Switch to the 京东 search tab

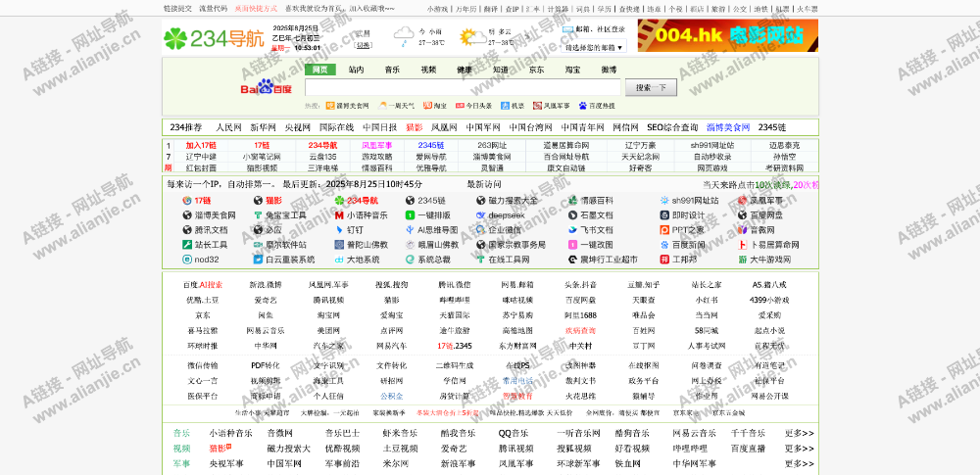(x=536, y=70)
